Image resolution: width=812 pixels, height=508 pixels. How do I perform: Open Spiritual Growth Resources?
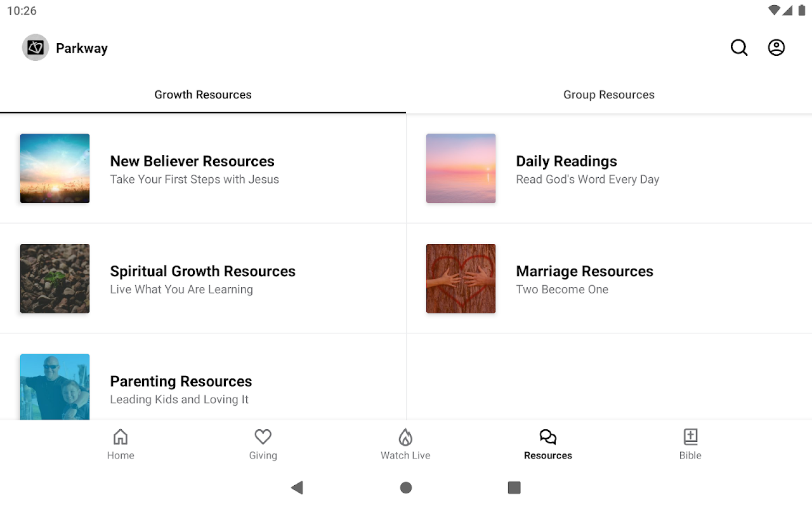(x=202, y=279)
